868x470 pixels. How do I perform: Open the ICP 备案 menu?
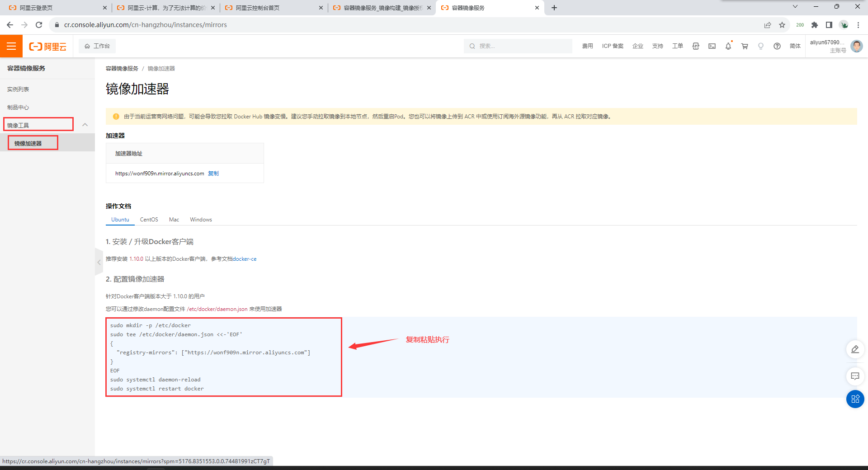point(613,46)
